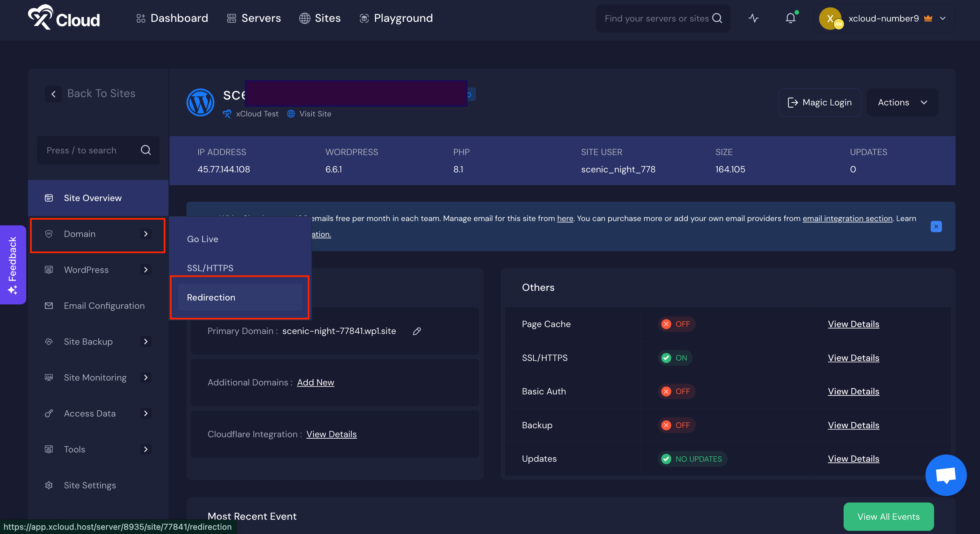
Task: Click the Access Data key icon
Action: [49, 413]
